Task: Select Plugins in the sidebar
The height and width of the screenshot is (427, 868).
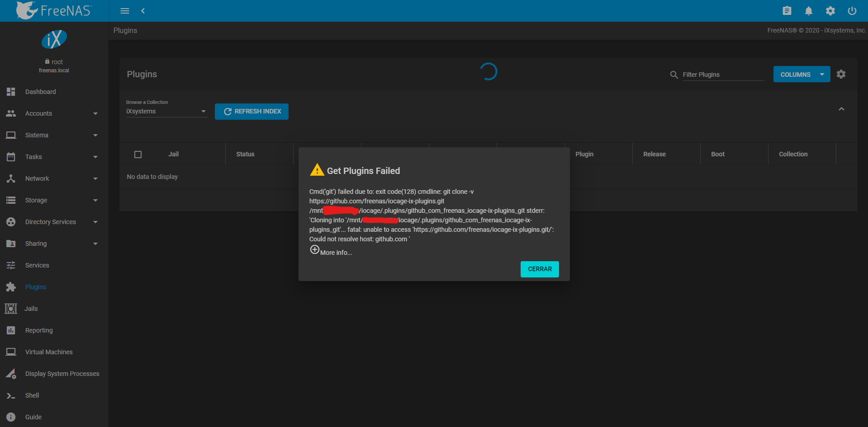Action: [54, 287]
